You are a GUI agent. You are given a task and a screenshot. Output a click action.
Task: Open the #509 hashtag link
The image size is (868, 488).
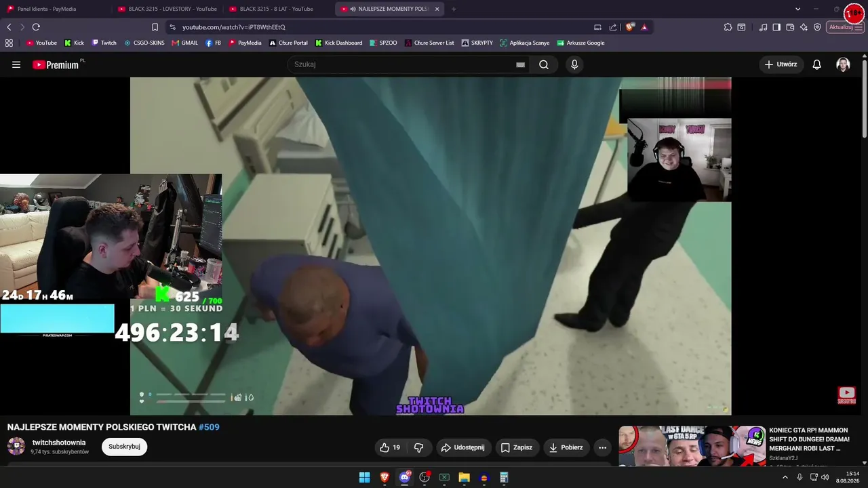point(209,427)
